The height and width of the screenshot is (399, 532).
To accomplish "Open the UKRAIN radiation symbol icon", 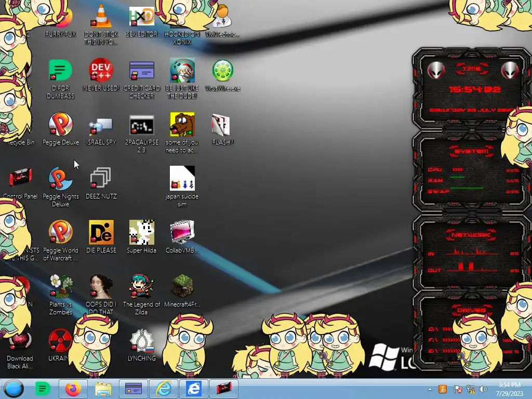I will pyautogui.click(x=60, y=341).
